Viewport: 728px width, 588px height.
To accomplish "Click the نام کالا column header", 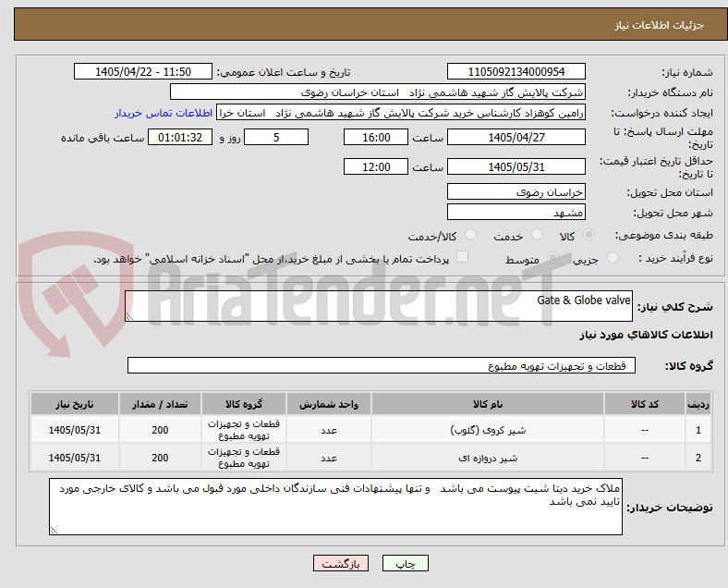I will coord(488,404).
